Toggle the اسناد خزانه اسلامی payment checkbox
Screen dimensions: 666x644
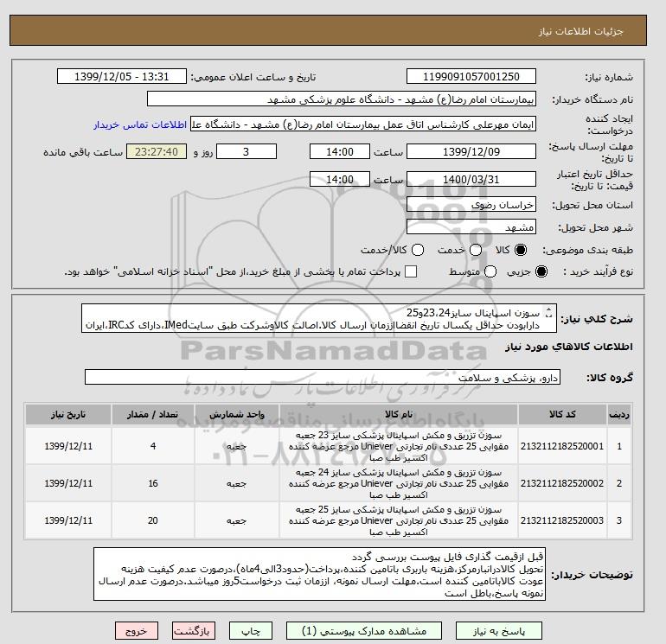pyautogui.click(x=411, y=271)
